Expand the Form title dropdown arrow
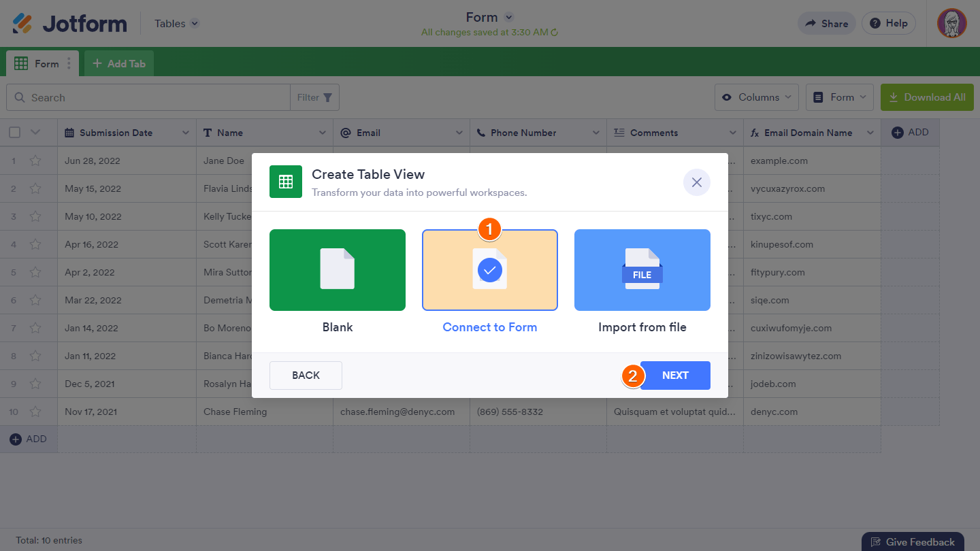 (508, 18)
